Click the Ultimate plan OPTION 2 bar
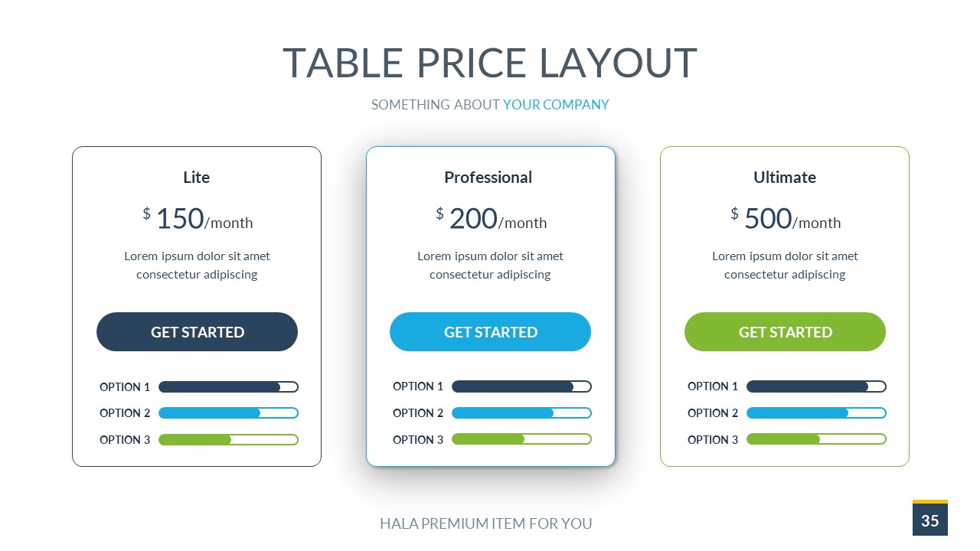This screenshot has width=980, height=551. (816, 413)
